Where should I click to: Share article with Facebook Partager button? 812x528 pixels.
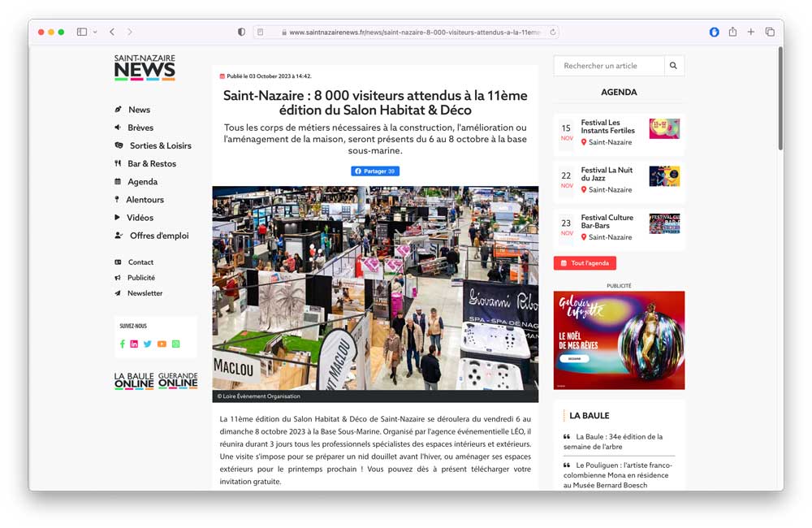[375, 171]
